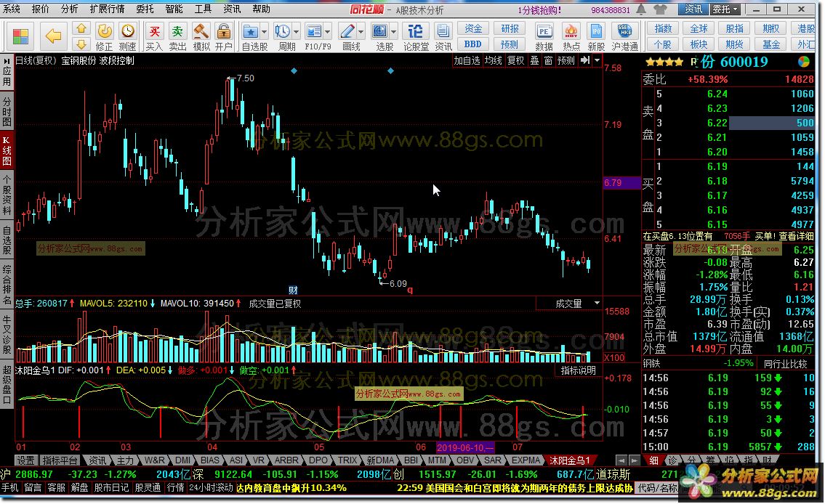825x504 pixels.
Task: Click the 板块 market button
Action: 699,44
